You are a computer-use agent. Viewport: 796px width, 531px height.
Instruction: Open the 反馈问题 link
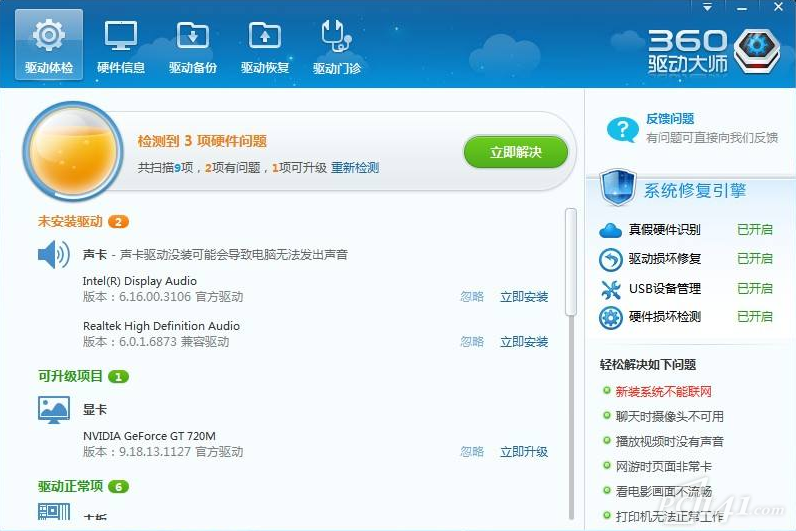[670, 119]
